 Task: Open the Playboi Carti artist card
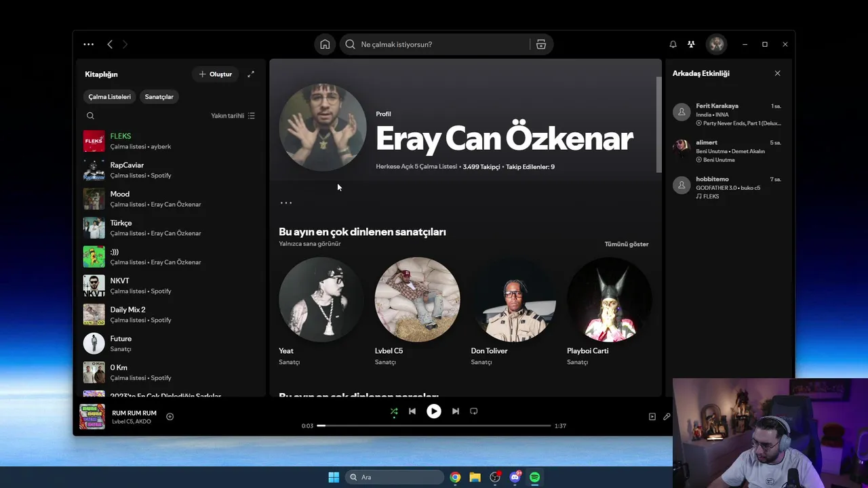coord(610,312)
